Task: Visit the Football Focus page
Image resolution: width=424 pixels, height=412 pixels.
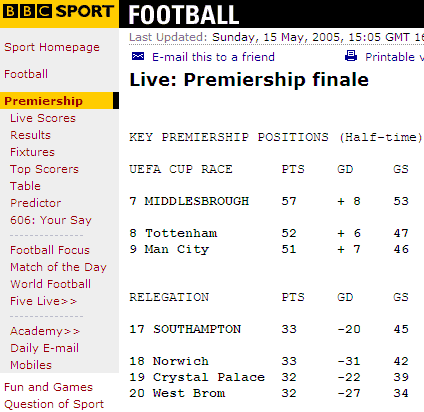Action: [x=50, y=250]
